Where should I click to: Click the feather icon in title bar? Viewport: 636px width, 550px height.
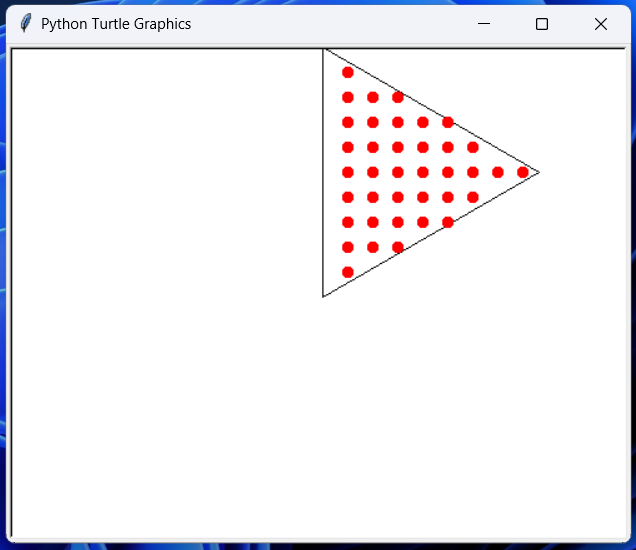pos(26,23)
